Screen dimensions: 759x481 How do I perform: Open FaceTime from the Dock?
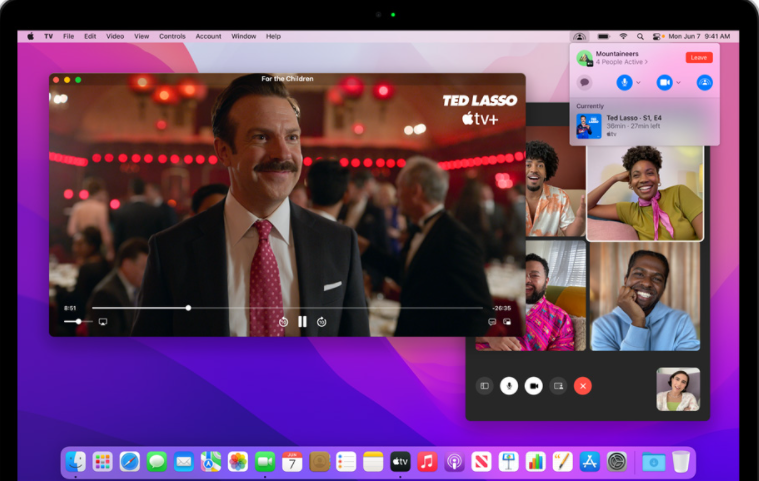265,462
